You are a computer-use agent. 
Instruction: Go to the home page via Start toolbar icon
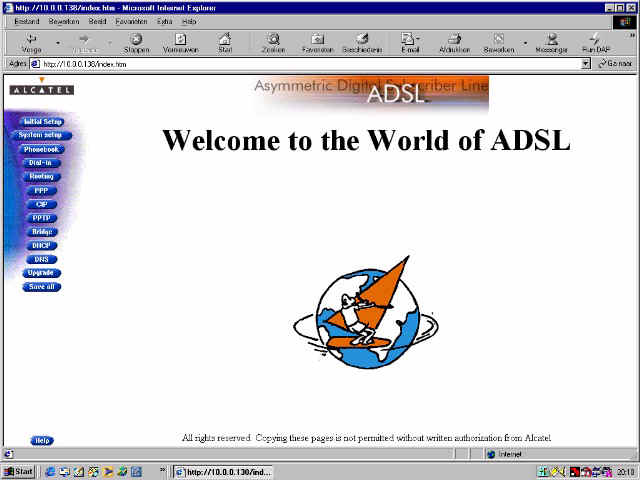pyautogui.click(x=225, y=43)
